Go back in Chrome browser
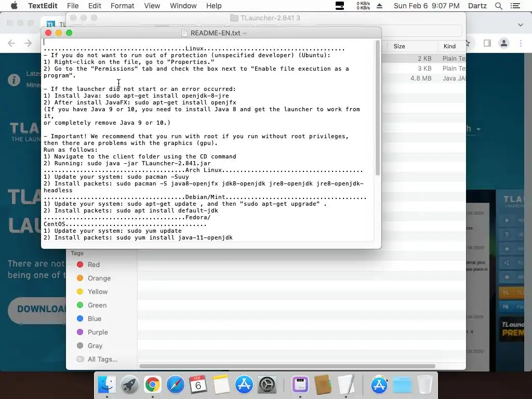Screen dimensions: 532x399 tap(11, 43)
